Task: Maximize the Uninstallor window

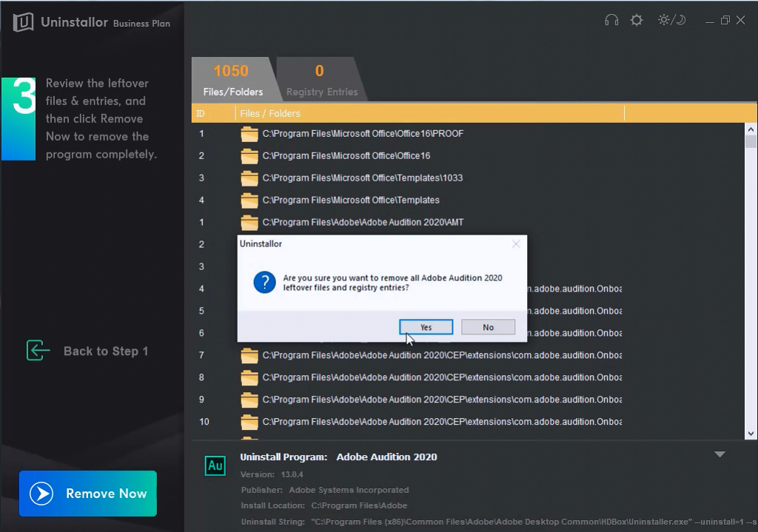Action: coord(725,20)
